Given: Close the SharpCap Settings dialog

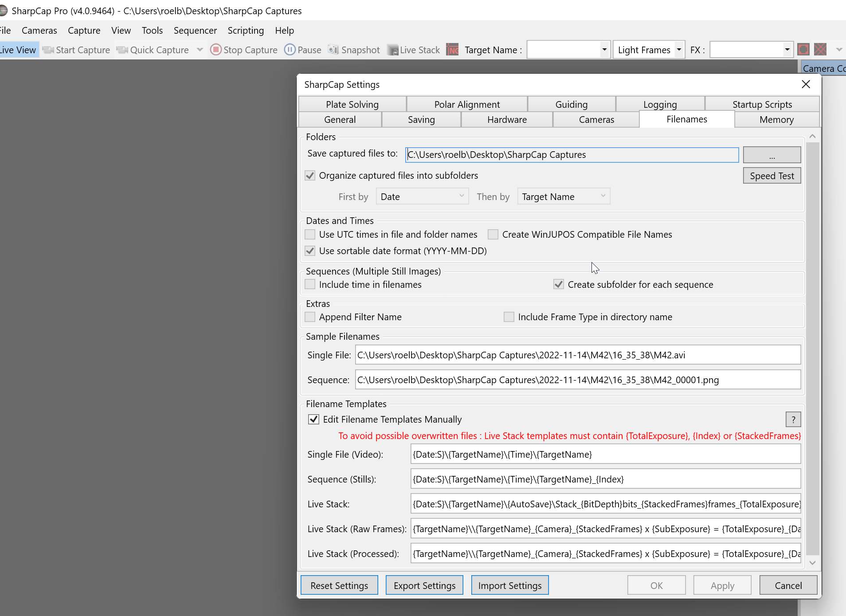Looking at the screenshot, I should [806, 84].
